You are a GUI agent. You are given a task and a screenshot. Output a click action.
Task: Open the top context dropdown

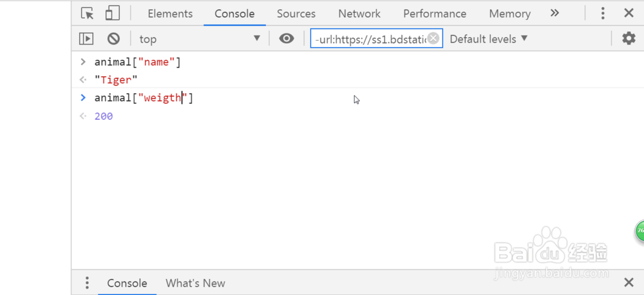coord(200,39)
